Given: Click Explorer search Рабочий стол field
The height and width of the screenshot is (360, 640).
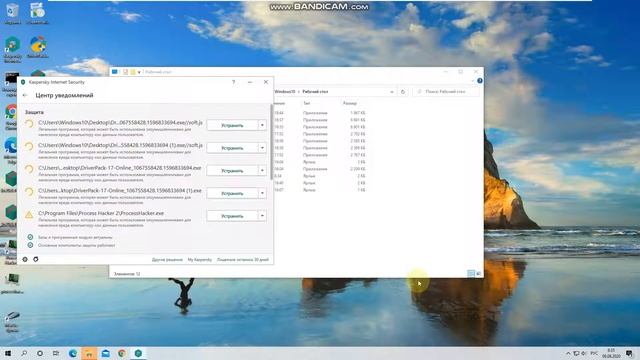Looking at the screenshot, I should point(446,92).
